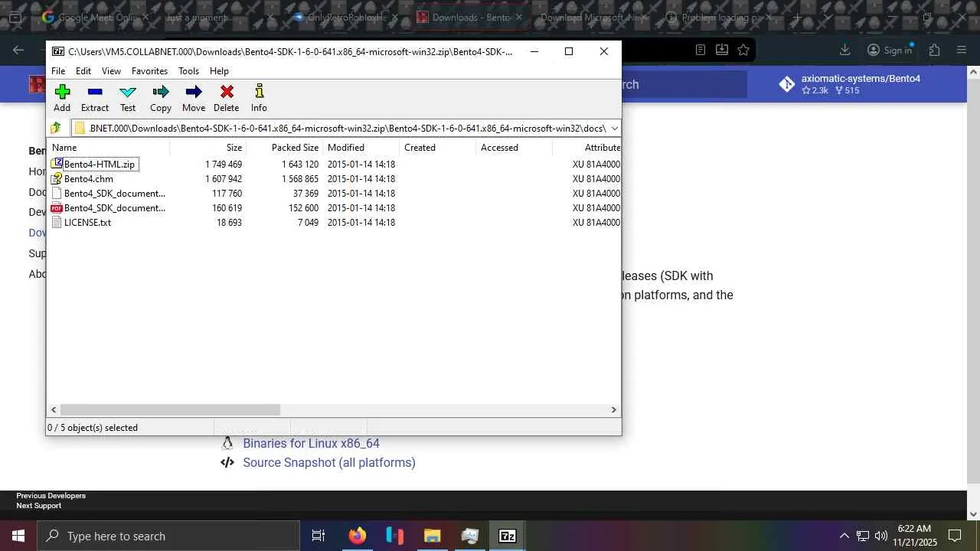Open Source Snapshot (all platforms) link
This screenshot has height=551, width=980.
tap(329, 462)
